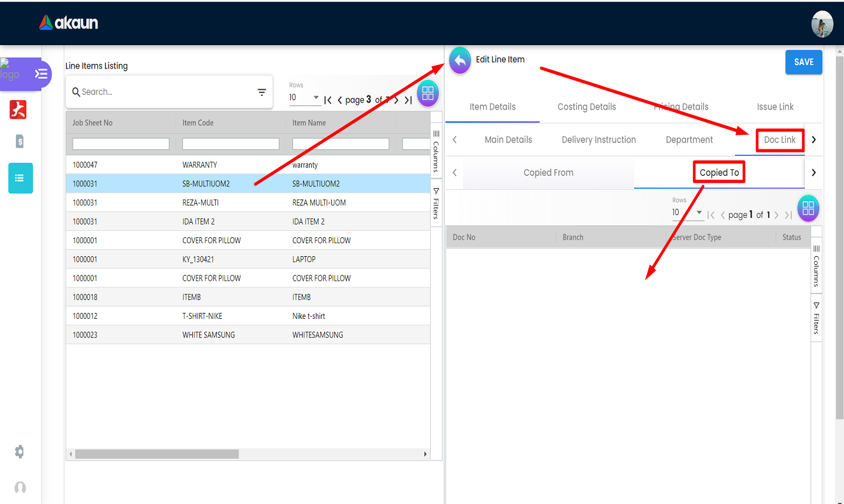
Task: Click the back arrow beside Edit Line Item
Action: point(460,61)
